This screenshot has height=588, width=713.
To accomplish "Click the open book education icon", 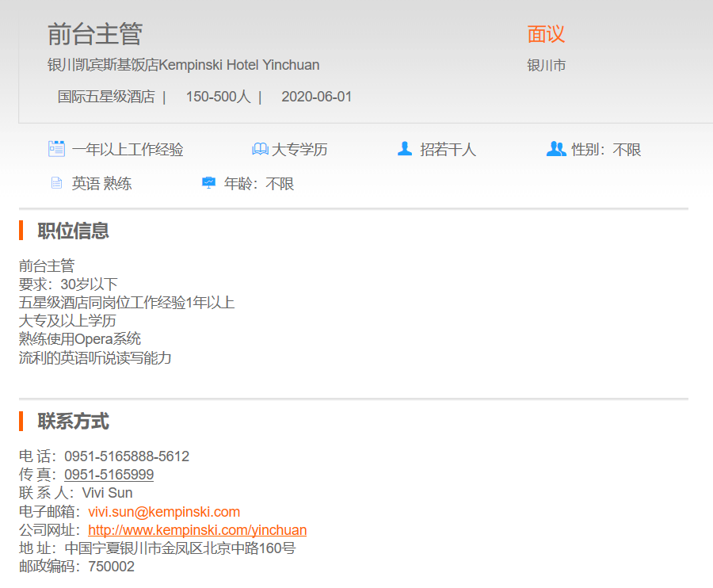I will point(260,149).
